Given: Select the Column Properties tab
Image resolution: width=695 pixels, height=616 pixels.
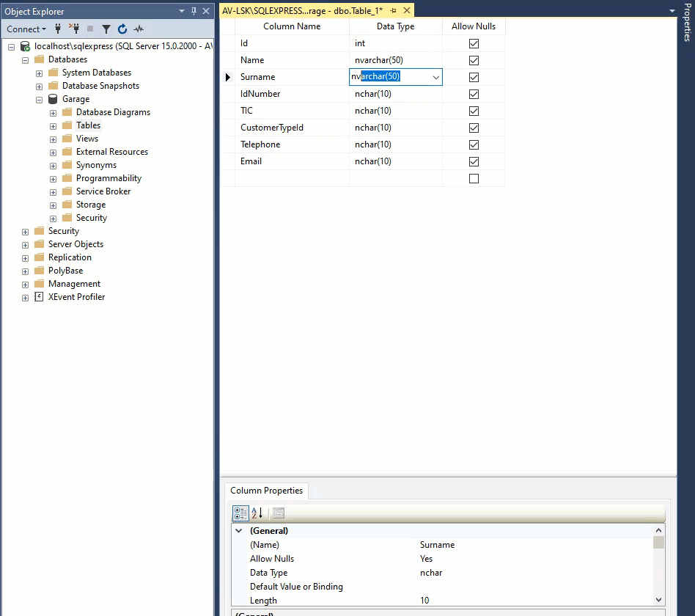Looking at the screenshot, I should pyautogui.click(x=266, y=491).
